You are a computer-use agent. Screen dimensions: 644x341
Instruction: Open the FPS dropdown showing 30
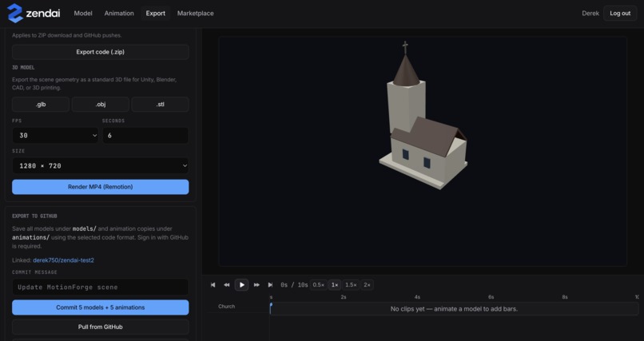tap(55, 136)
